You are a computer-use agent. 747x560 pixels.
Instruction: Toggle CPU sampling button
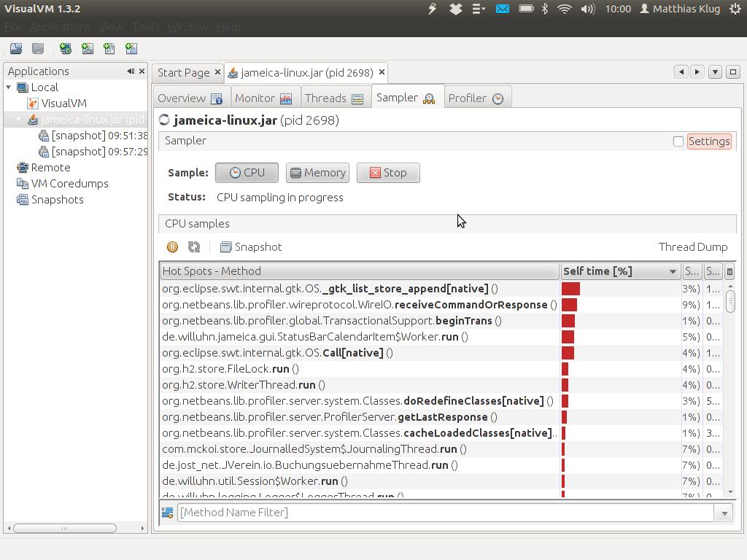(x=247, y=173)
